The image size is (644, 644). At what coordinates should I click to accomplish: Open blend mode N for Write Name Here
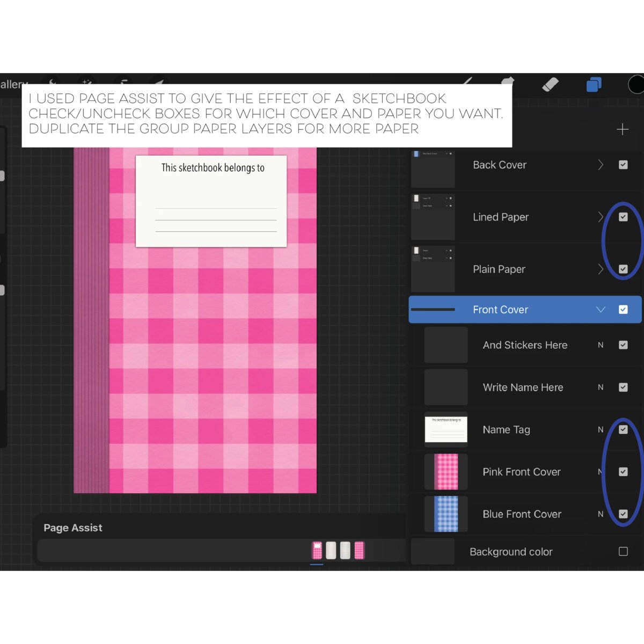click(601, 387)
